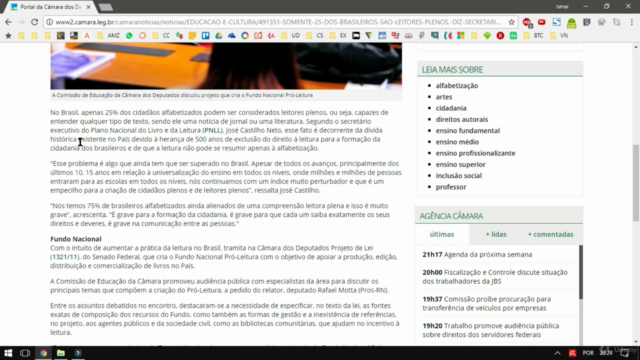Image resolution: width=640 pixels, height=360 pixels.
Task: Click the red YouTube-style extension icon
Action: pos(542,22)
